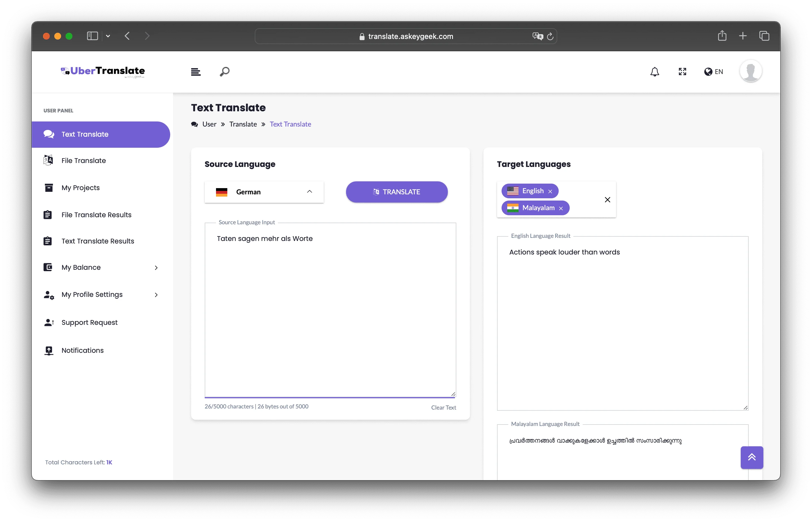Click the German flag icon
The image size is (812, 522).
tap(221, 192)
